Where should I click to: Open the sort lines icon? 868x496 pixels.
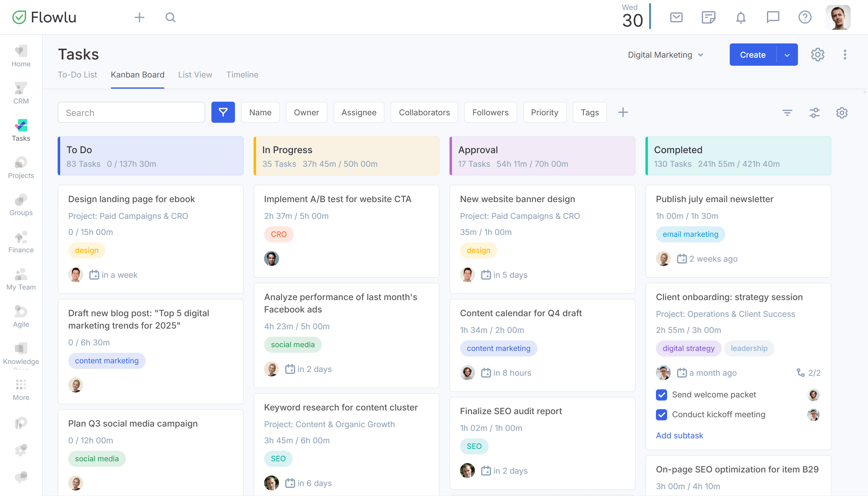point(787,113)
